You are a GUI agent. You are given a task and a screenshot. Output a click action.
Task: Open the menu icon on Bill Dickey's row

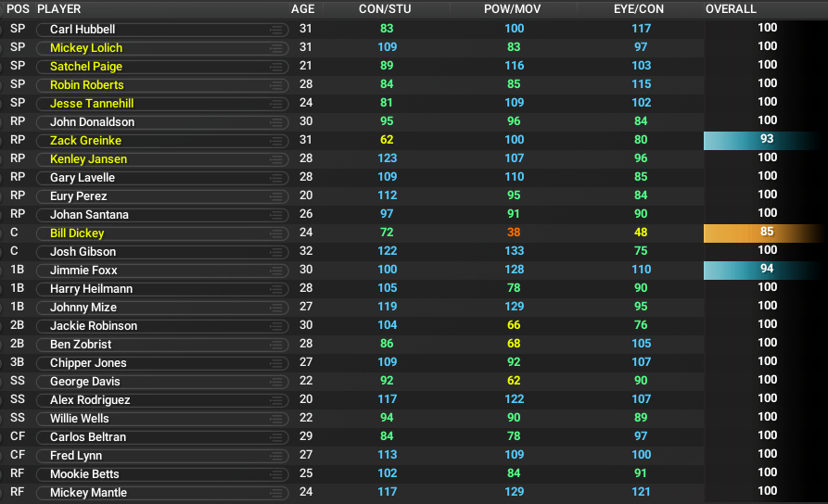[x=276, y=233]
